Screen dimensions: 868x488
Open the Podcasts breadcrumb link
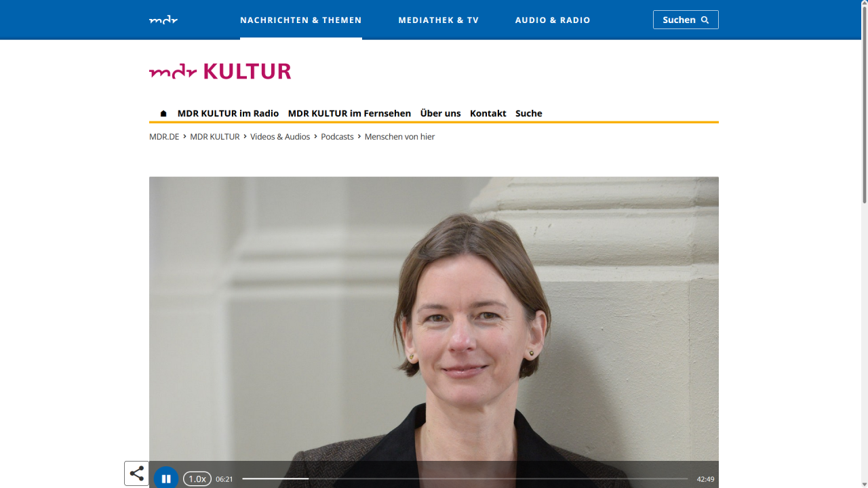[337, 136]
